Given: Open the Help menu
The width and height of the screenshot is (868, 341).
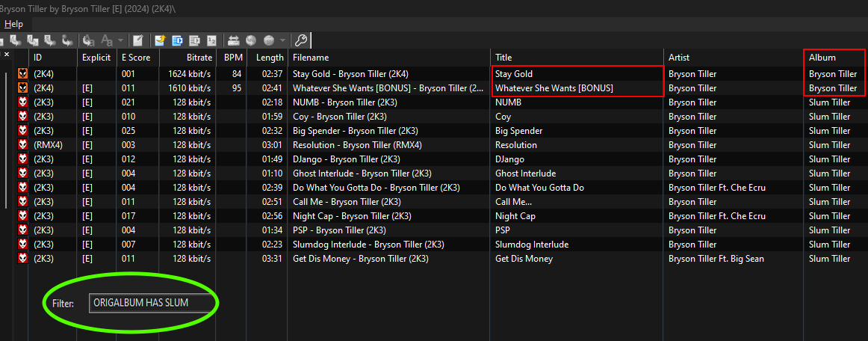Looking at the screenshot, I should pos(14,24).
